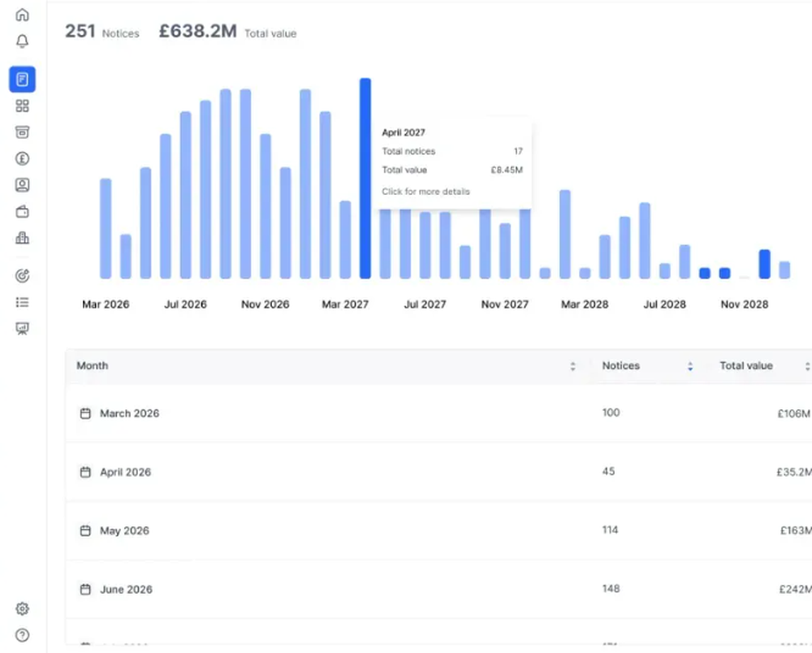The image size is (812, 653).
Task: Select the pound sterling currency icon
Action: point(22,158)
